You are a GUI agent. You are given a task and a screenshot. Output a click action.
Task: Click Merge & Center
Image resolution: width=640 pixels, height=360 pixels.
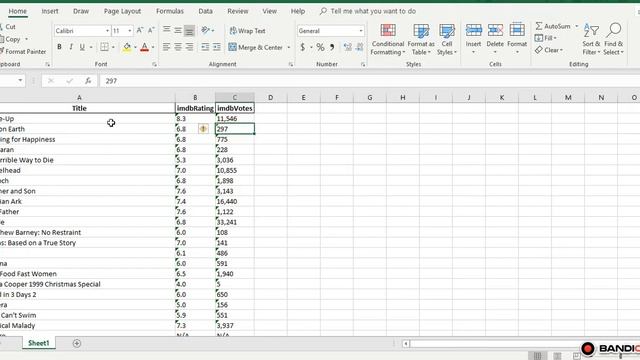pyautogui.click(x=256, y=47)
